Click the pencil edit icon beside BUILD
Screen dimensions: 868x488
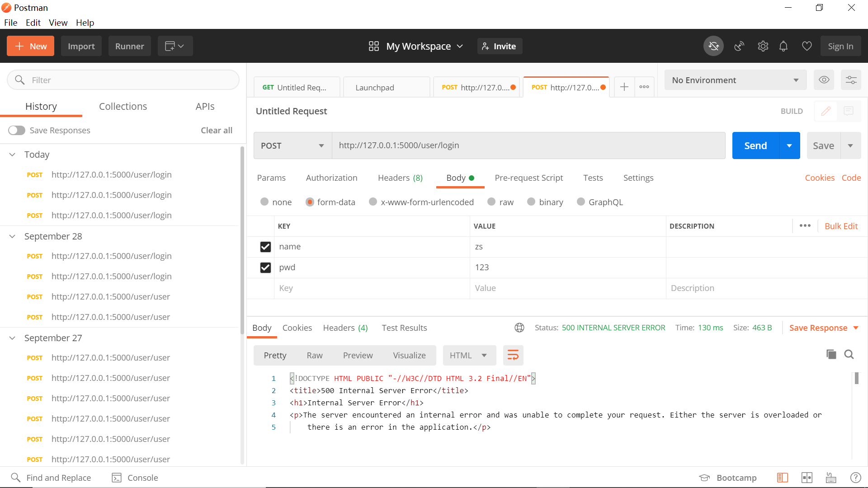826,111
